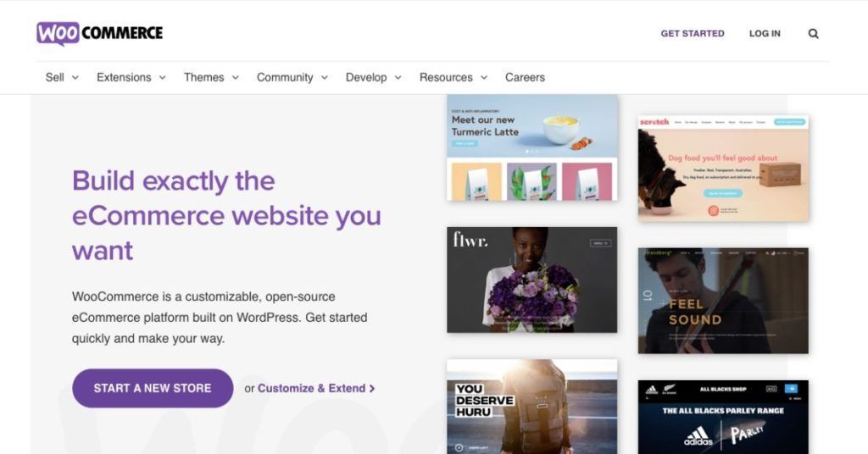Open the Themes menu
The image size is (868, 454).
[203, 77]
